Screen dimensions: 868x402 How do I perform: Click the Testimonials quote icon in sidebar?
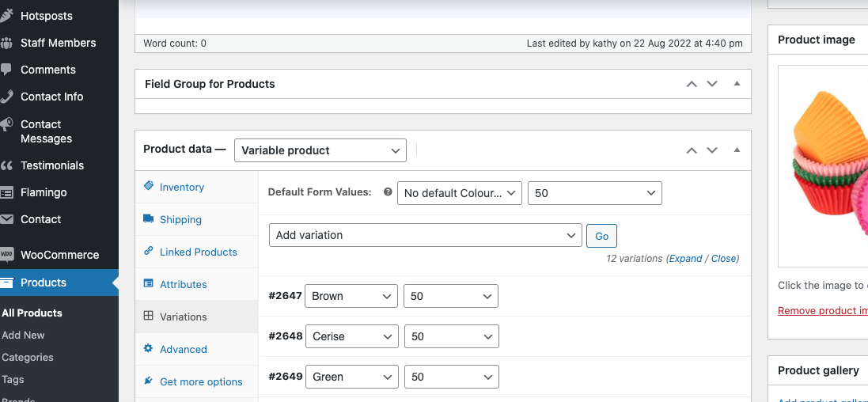coord(7,165)
